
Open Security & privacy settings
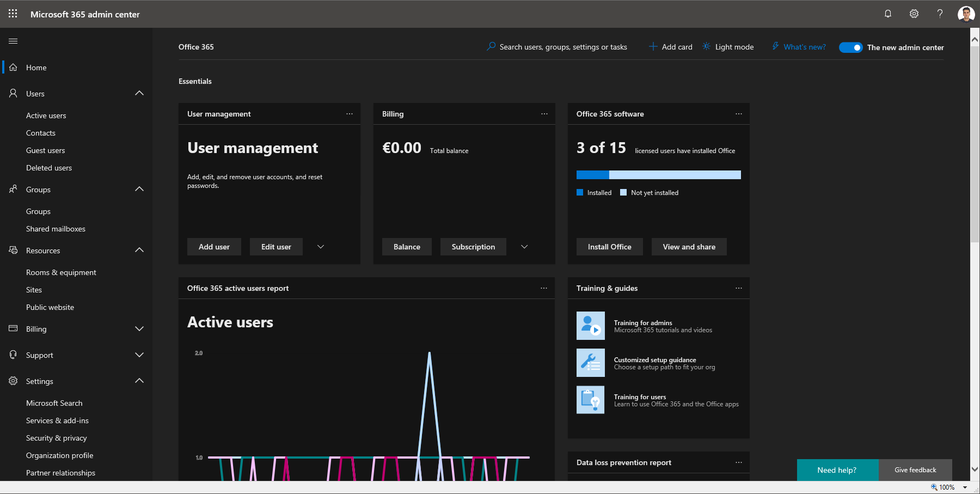(x=57, y=438)
